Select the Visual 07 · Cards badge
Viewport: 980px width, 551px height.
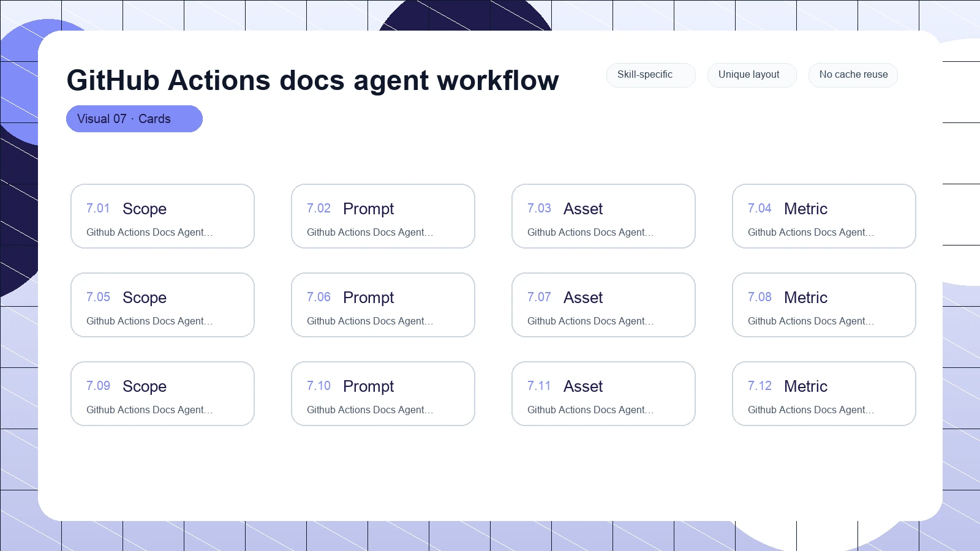134,119
